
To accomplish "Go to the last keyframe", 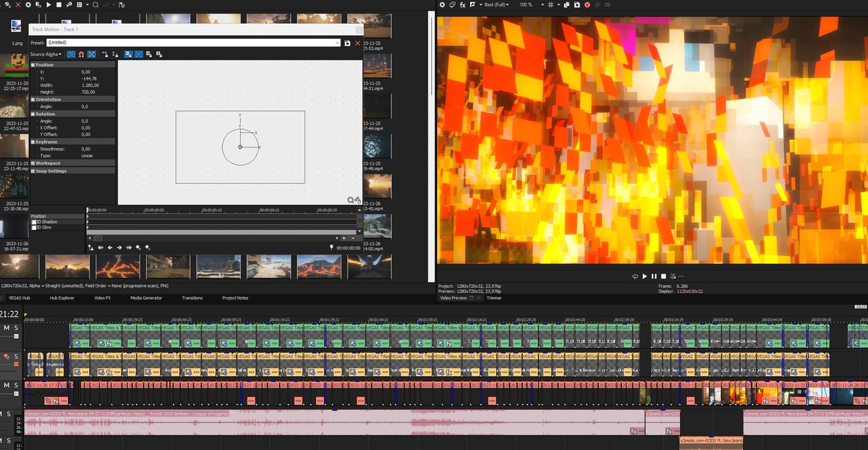I will (129, 247).
